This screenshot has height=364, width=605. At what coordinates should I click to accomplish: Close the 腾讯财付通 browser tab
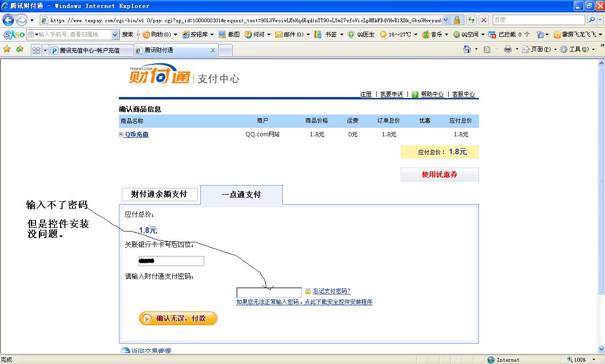pyautogui.click(x=213, y=50)
